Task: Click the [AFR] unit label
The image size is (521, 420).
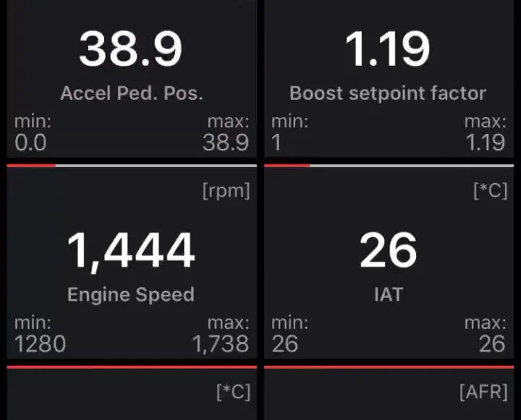Action: point(483,392)
